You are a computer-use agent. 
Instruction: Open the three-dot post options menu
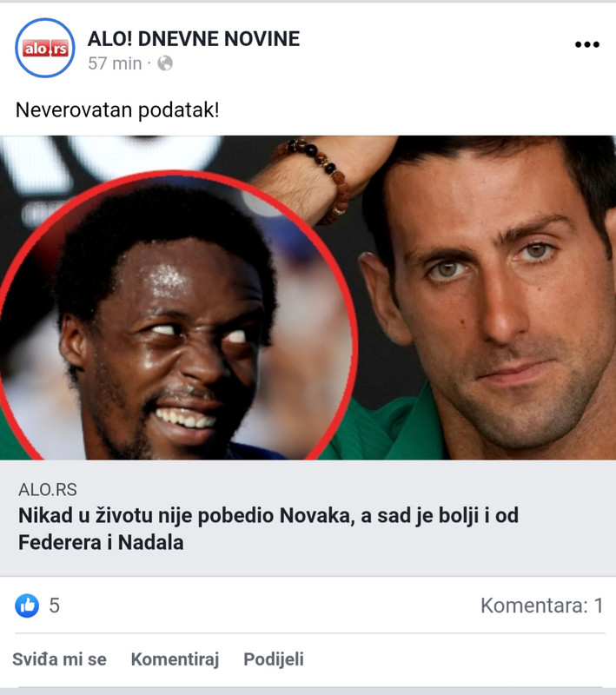(586, 44)
